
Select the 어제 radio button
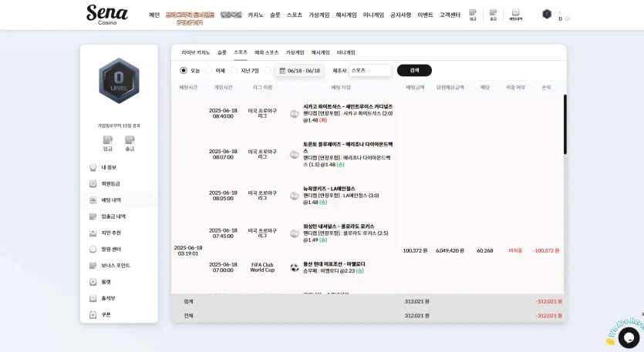[x=209, y=71]
